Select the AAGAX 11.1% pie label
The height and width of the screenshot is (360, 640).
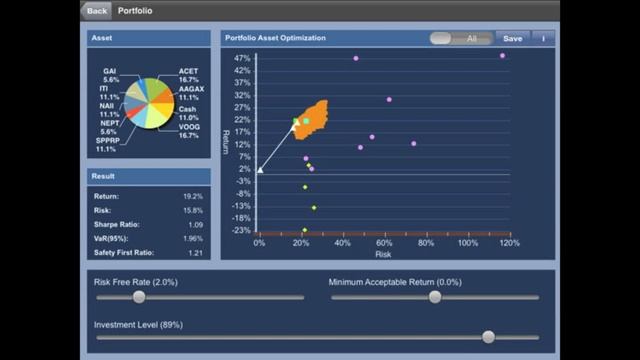(x=191, y=93)
